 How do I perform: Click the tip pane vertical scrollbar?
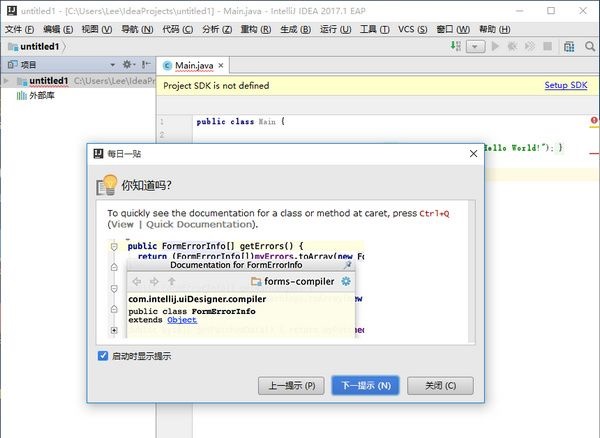point(472,272)
